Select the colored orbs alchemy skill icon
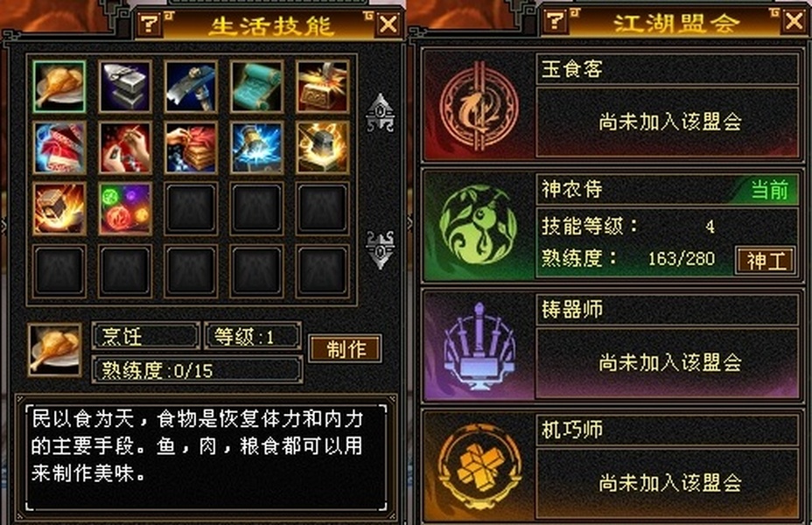The image size is (812, 525). (125, 208)
